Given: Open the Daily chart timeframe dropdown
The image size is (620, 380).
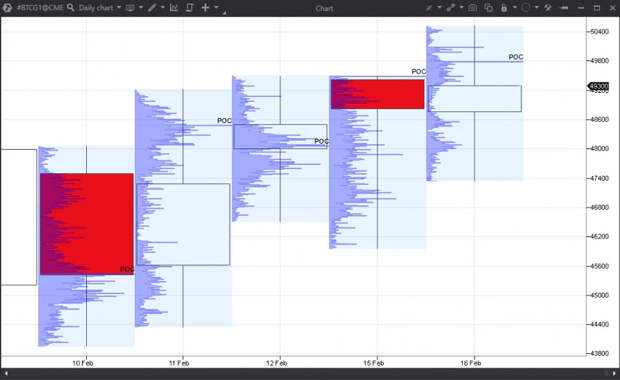Looking at the screenshot, I should pos(100,8).
